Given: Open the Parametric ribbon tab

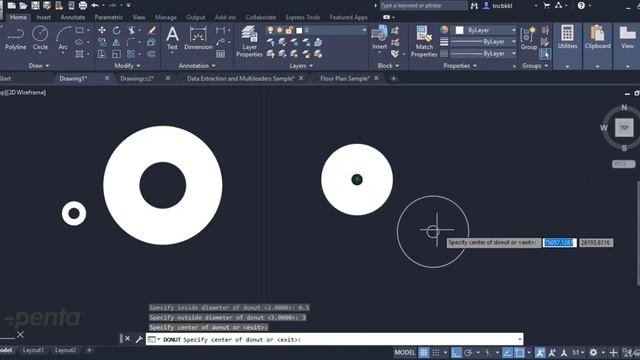Looking at the screenshot, I should click(109, 17).
